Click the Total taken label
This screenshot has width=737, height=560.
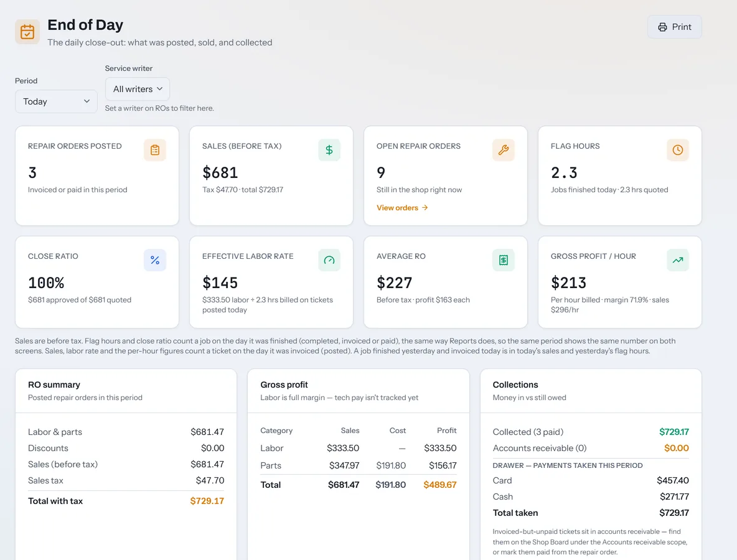tap(515, 513)
